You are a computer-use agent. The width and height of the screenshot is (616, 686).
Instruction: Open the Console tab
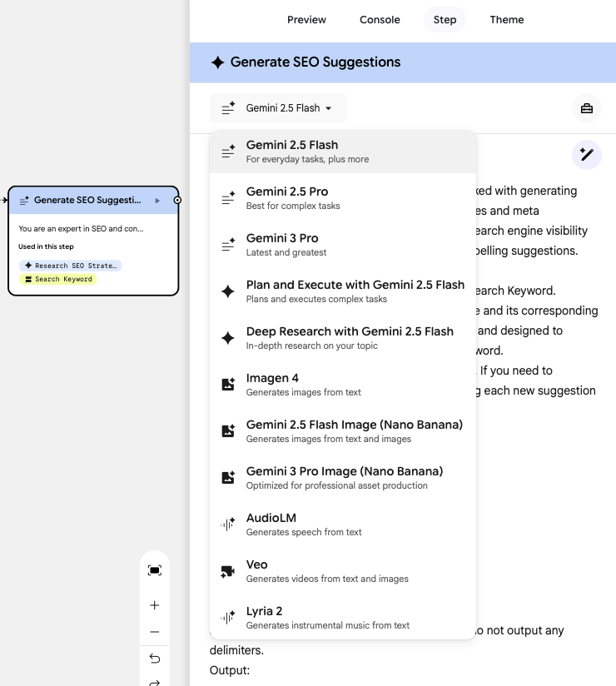pyautogui.click(x=380, y=19)
